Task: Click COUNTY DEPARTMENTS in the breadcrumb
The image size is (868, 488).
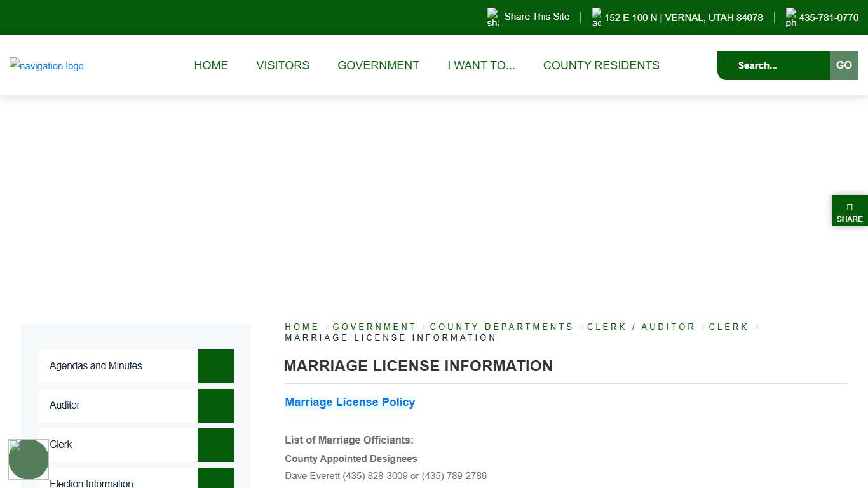Action: click(501, 327)
